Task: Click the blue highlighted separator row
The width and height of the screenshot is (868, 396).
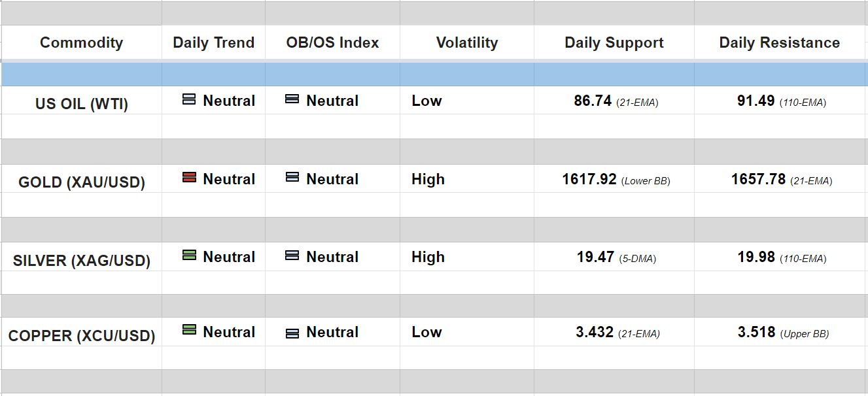Action: 434,74
